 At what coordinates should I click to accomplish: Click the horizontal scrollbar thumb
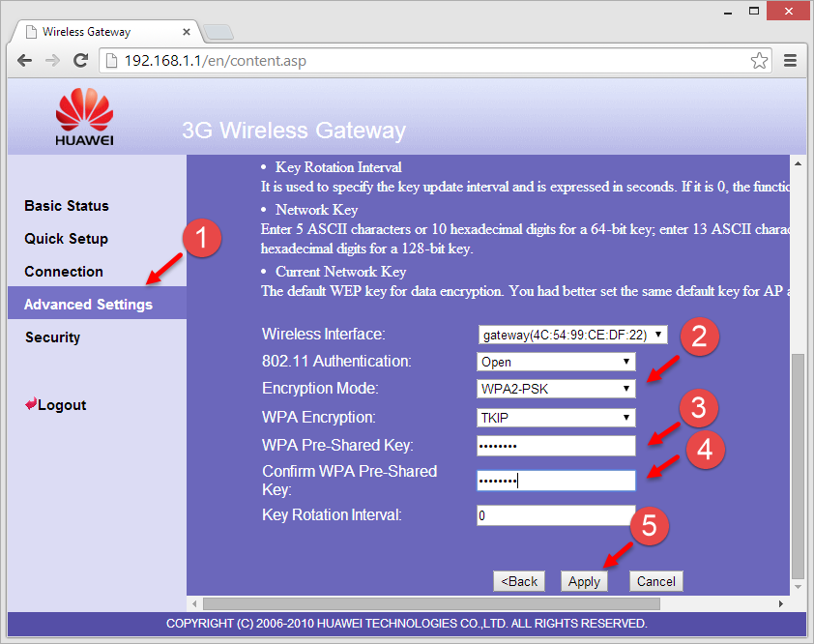pyautogui.click(x=431, y=603)
